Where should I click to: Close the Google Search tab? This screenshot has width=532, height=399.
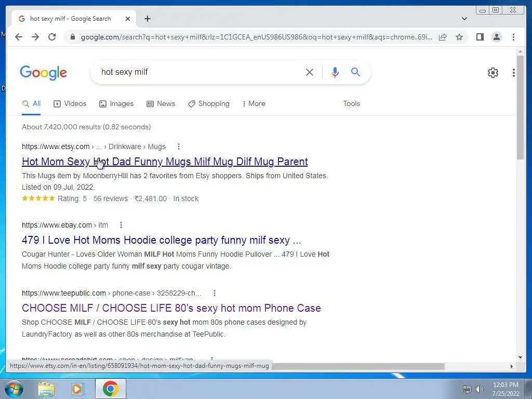[128, 19]
